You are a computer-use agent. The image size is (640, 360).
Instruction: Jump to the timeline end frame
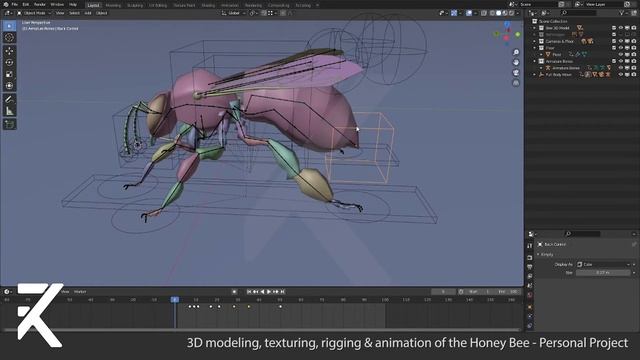(282, 291)
